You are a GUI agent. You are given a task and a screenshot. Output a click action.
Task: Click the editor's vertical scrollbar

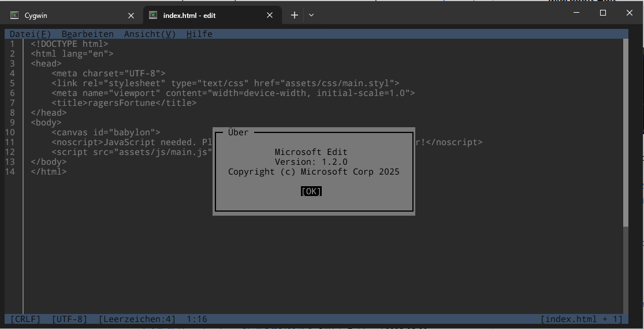[626, 133]
